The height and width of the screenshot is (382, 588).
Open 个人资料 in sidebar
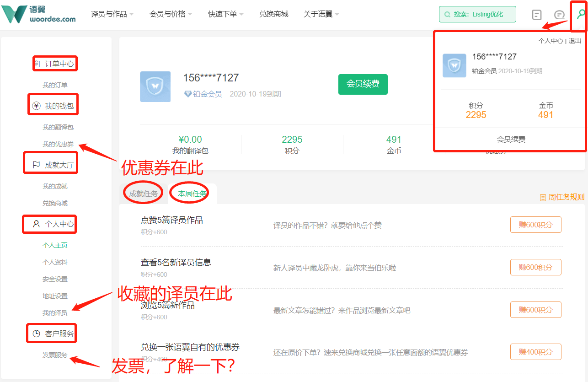tap(55, 262)
